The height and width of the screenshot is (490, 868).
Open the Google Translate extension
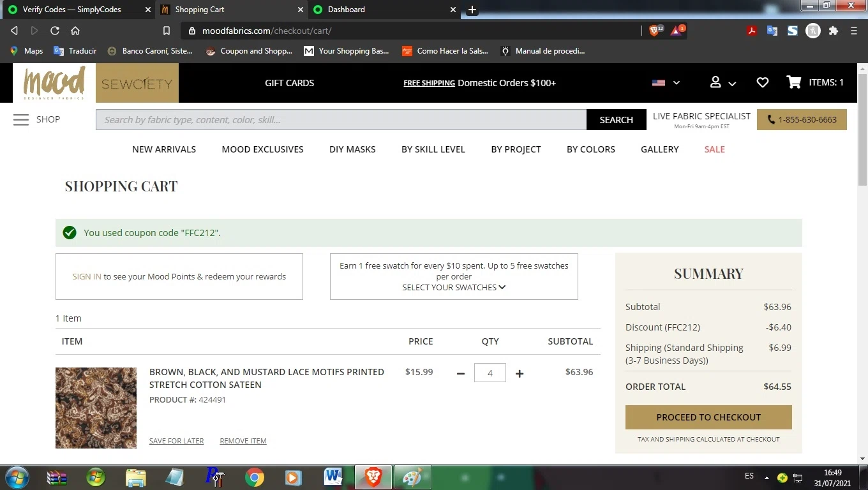tap(772, 31)
